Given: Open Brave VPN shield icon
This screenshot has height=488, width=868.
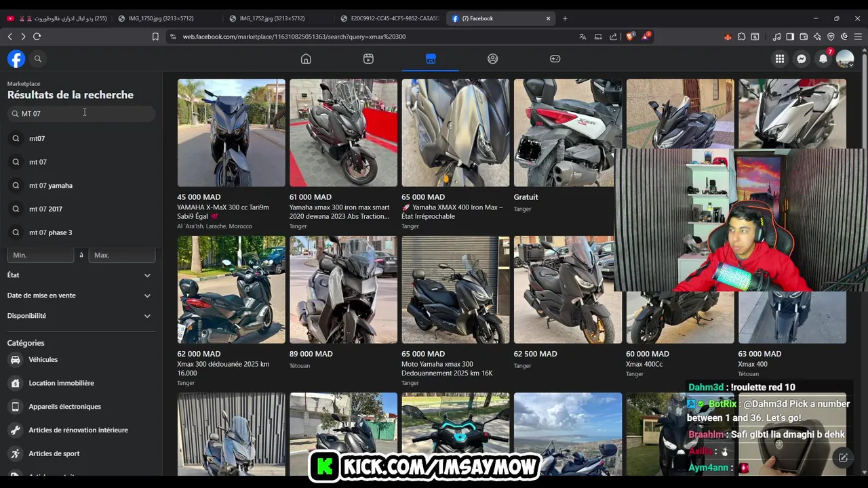Looking at the screenshot, I should coord(831,37).
